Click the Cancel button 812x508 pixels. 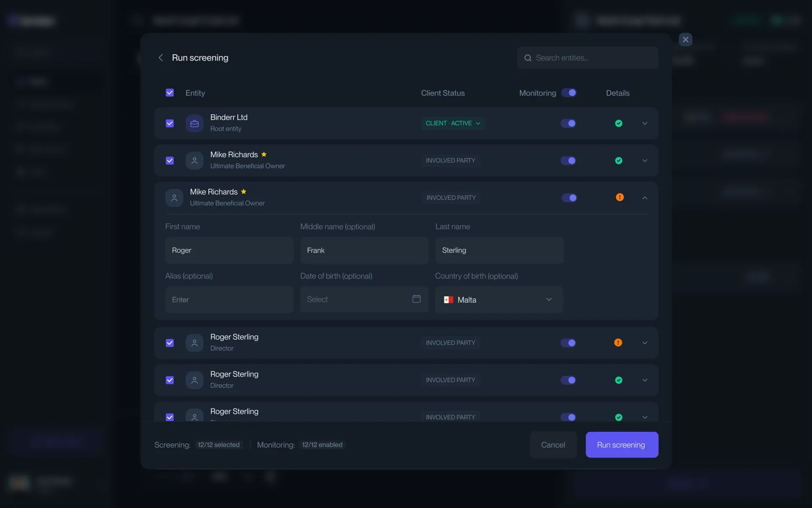[x=553, y=444]
